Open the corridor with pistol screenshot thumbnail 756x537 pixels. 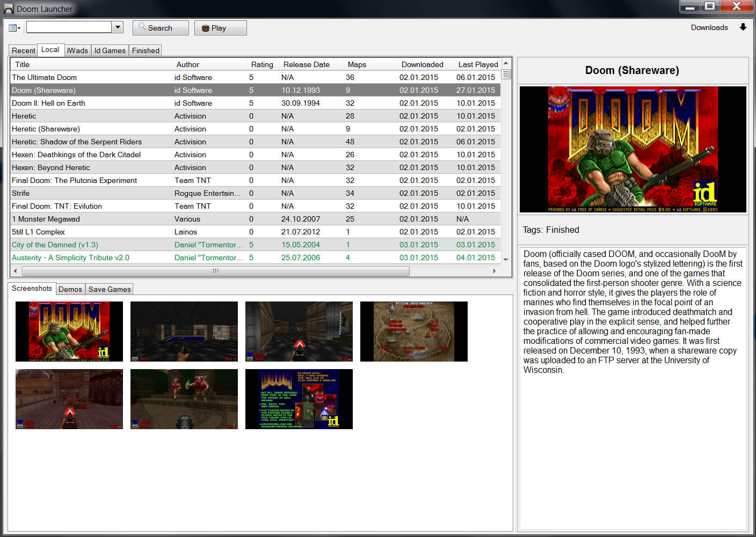[x=299, y=332]
